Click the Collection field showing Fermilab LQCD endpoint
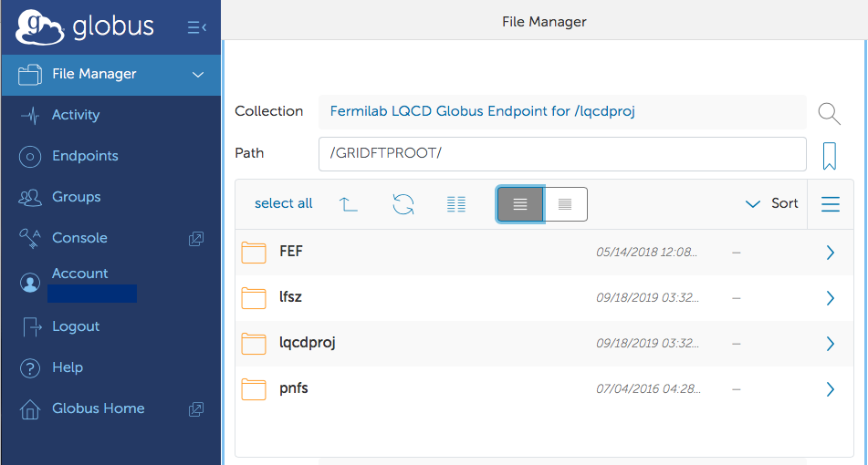868x465 pixels. tap(562, 111)
